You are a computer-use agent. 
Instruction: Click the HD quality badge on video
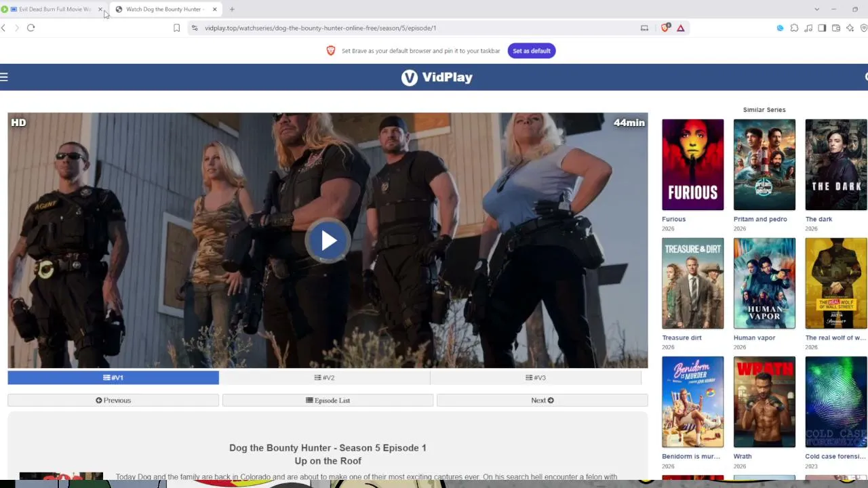(18, 123)
